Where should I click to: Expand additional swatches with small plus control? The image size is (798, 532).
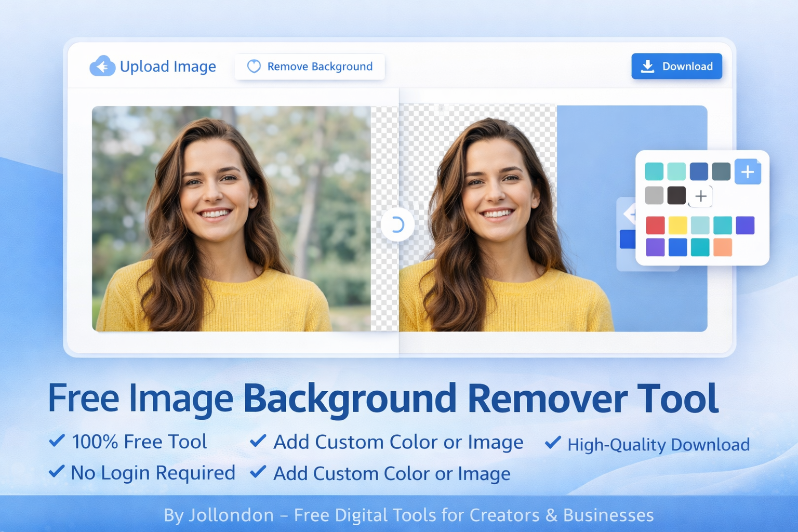pos(700,196)
